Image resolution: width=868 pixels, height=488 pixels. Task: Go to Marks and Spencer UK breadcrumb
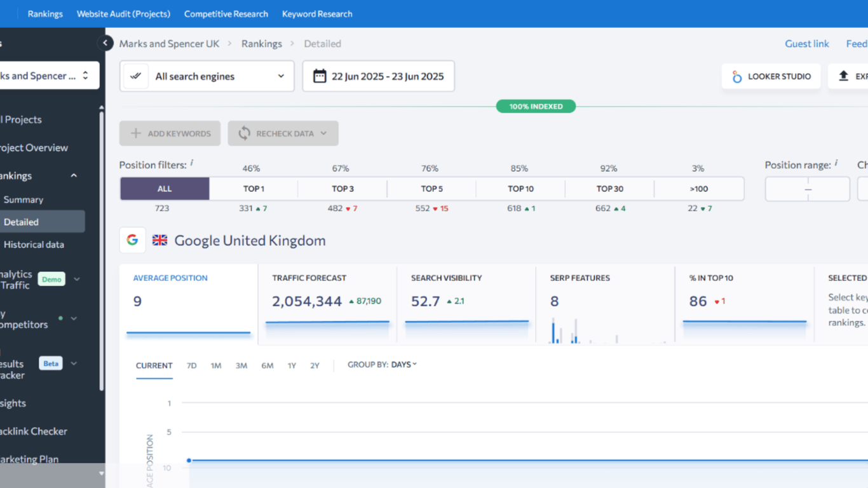pyautogui.click(x=169, y=44)
